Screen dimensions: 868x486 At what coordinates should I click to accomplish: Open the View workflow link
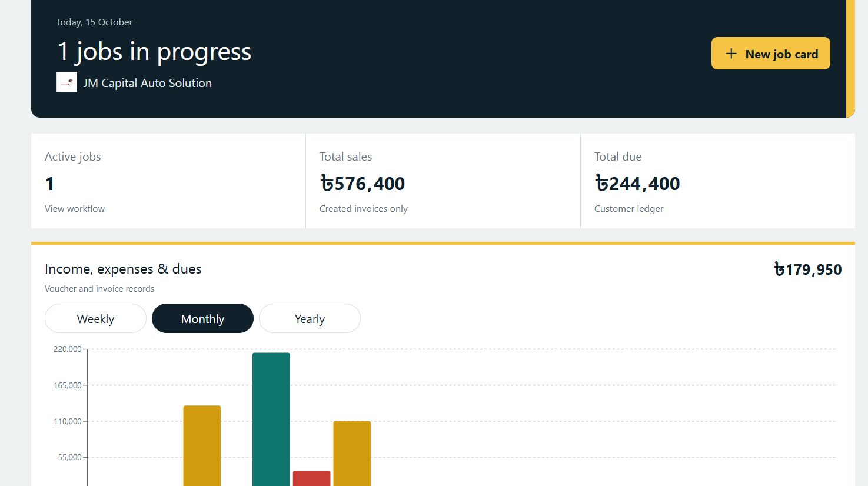(x=75, y=208)
